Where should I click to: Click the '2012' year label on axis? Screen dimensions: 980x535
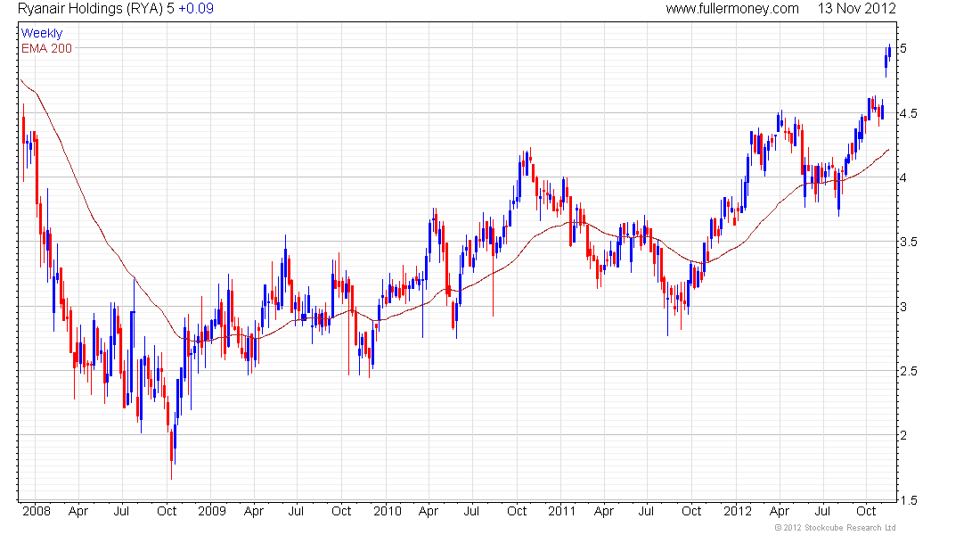click(x=738, y=511)
